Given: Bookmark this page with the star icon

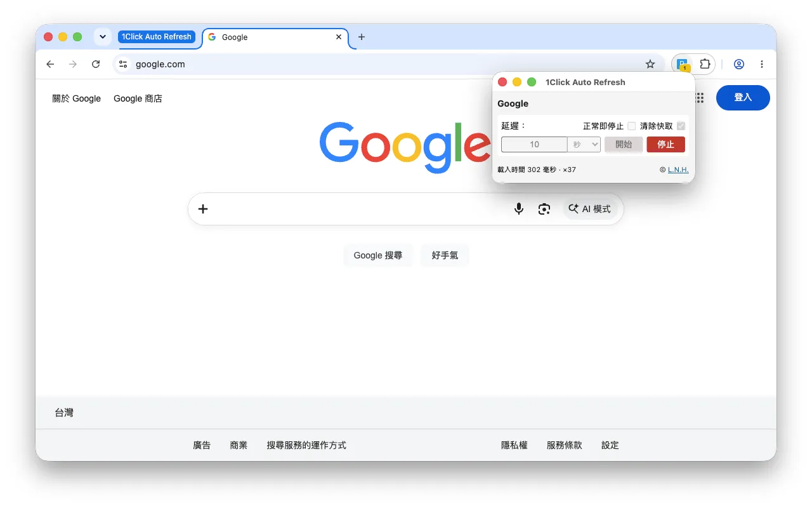Looking at the screenshot, I should pos(650,64).
